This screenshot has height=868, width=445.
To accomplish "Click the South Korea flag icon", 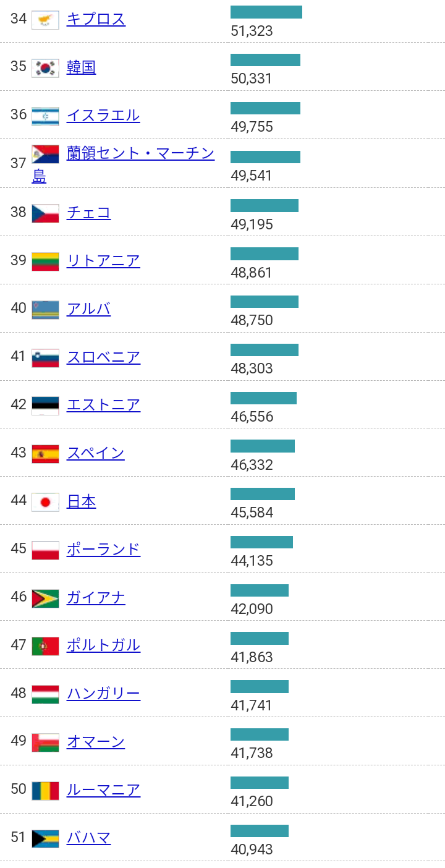I will [45, 68].
